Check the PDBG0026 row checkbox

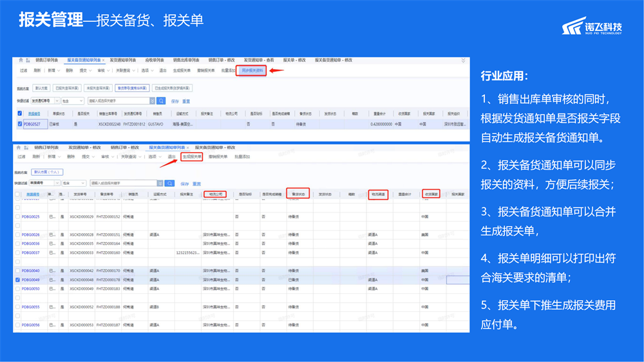(x=17, y=234)
